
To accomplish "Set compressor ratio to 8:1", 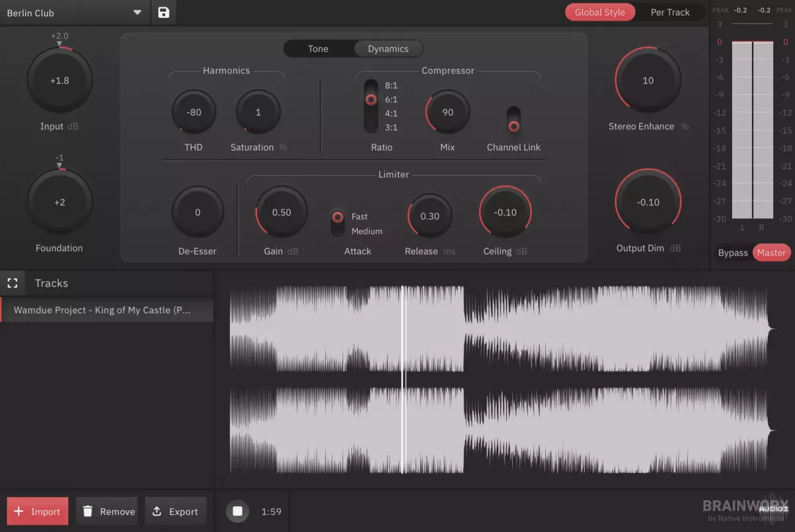I will click(391, 85).
